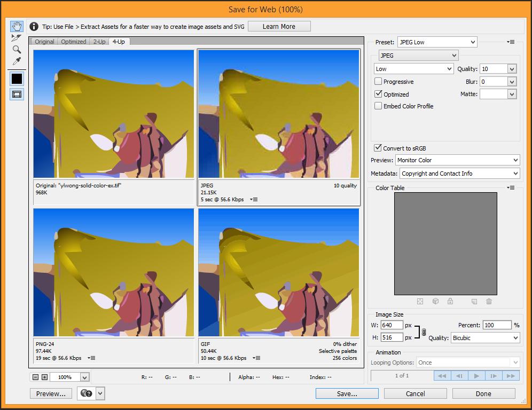Screen dimensions: 532x410
Task: Click the Cancel button
Action: click(x=415, y=393)
